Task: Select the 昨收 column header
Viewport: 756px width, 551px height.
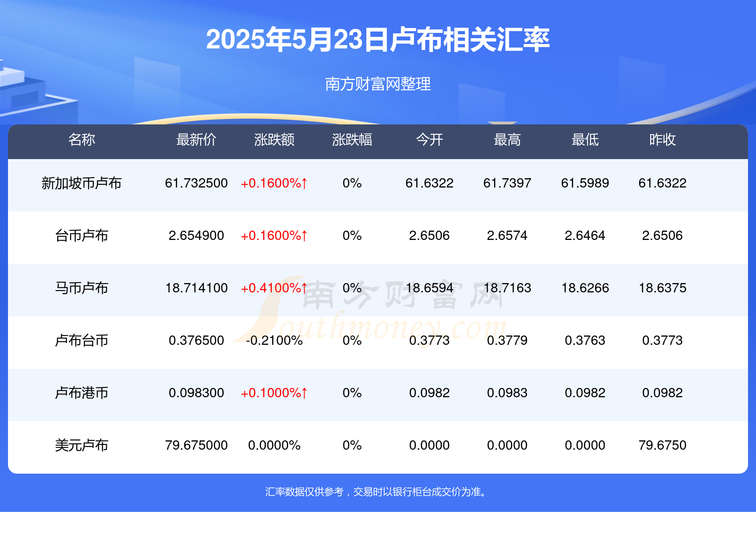Action: pos(663,140)
